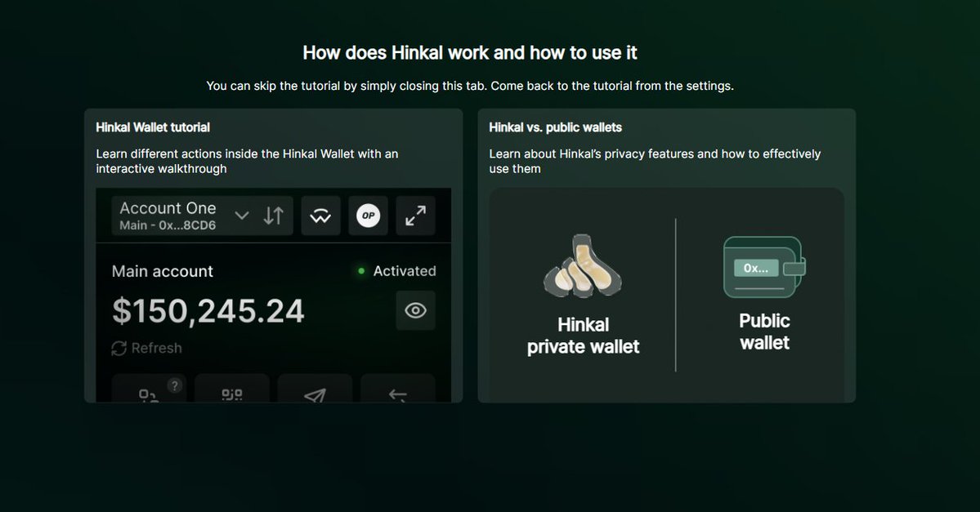The width and height of the screenshot is (980, 512).
Task: Click the Hinkal Wallet tutorial title
Action: [153, 127]
